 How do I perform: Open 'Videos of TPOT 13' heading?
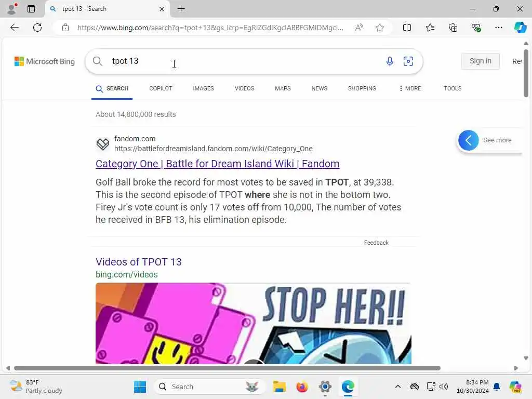pos(139,262)
